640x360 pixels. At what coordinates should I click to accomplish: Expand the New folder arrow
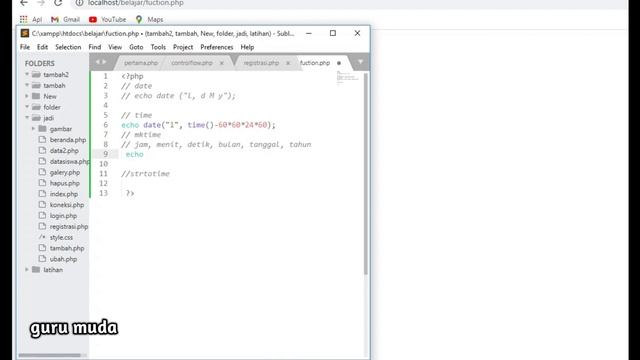[27, 96]
